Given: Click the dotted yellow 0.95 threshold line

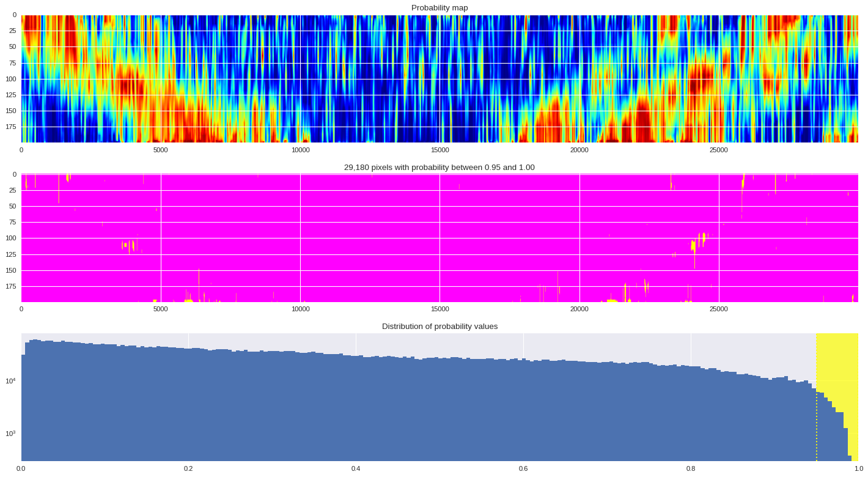Looking at the screenshot, I should pyautogui.click(x=817, y=428).
